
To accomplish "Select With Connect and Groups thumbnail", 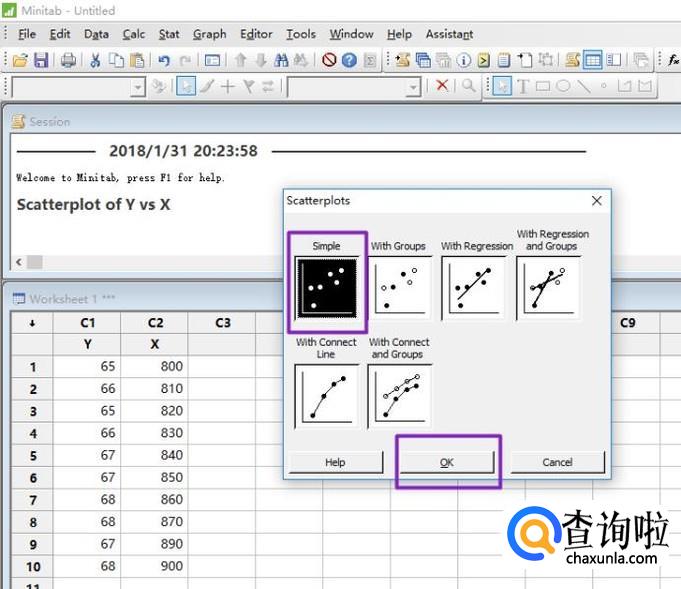I will (x=400, y=397).
